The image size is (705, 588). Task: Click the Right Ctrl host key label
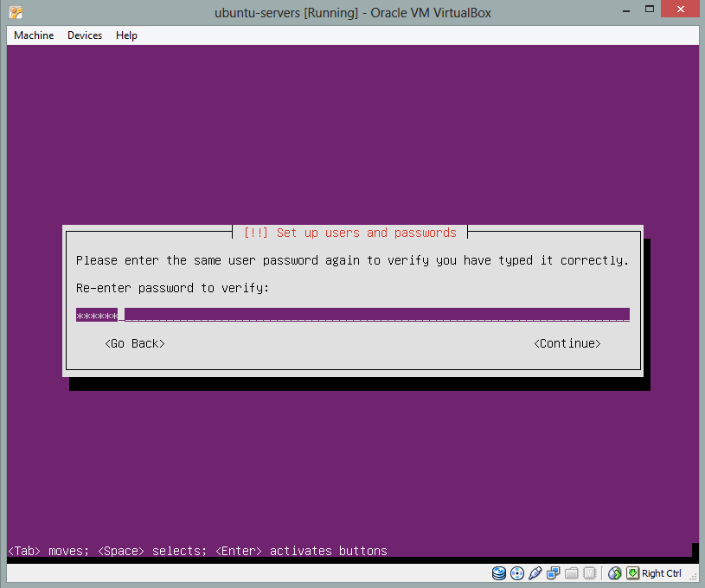point(662,573)
